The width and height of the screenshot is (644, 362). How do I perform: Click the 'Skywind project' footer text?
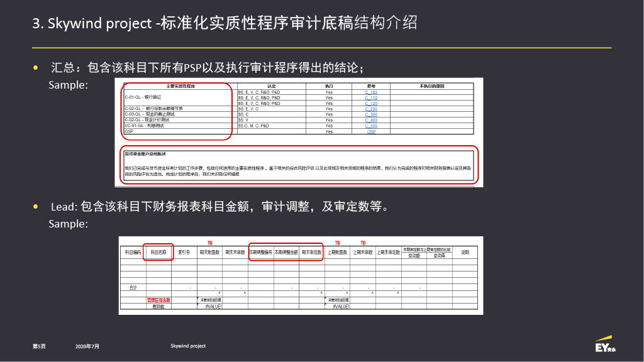click(x=188, y=346)
